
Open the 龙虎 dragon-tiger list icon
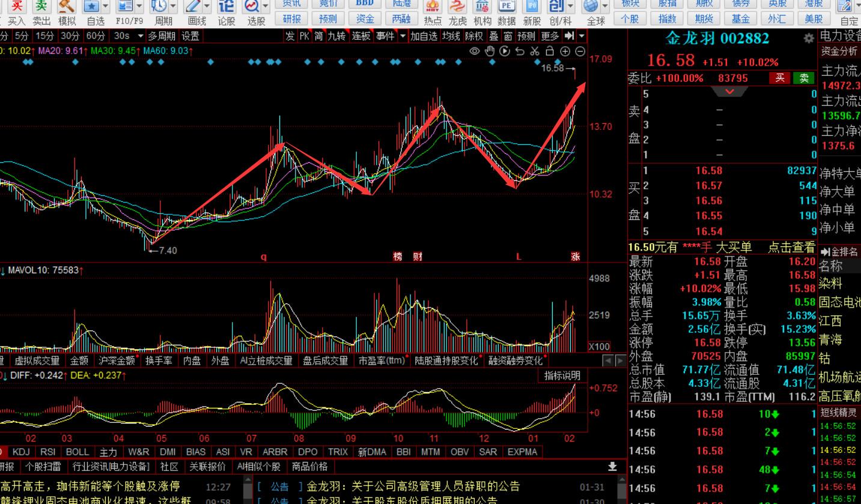tap(457, 7)
